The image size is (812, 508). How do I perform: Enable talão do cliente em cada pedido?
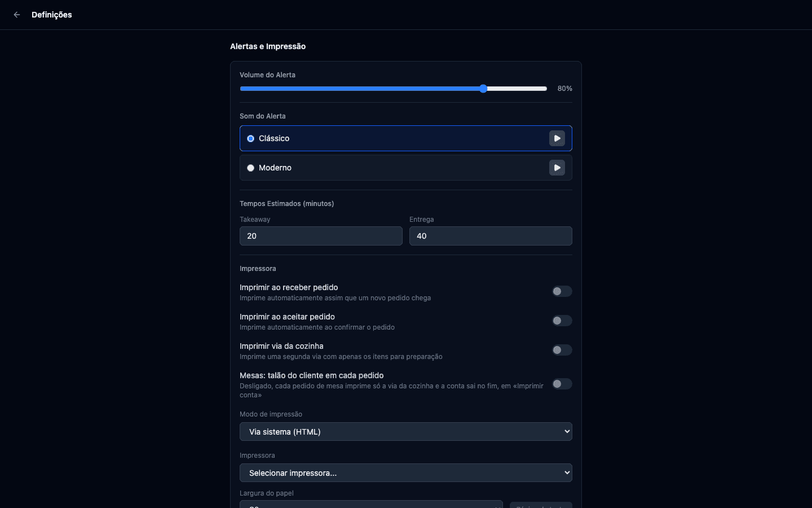pos(562,384)
